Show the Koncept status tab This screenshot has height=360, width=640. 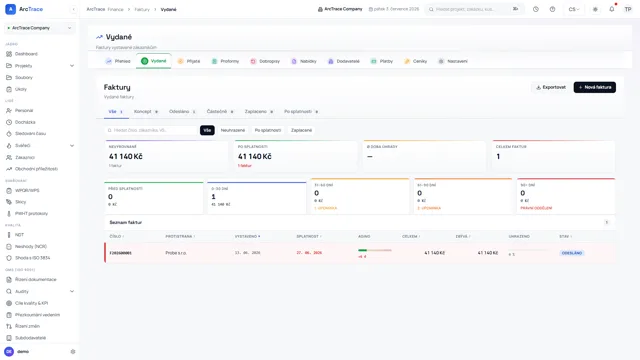pos(146,111)
